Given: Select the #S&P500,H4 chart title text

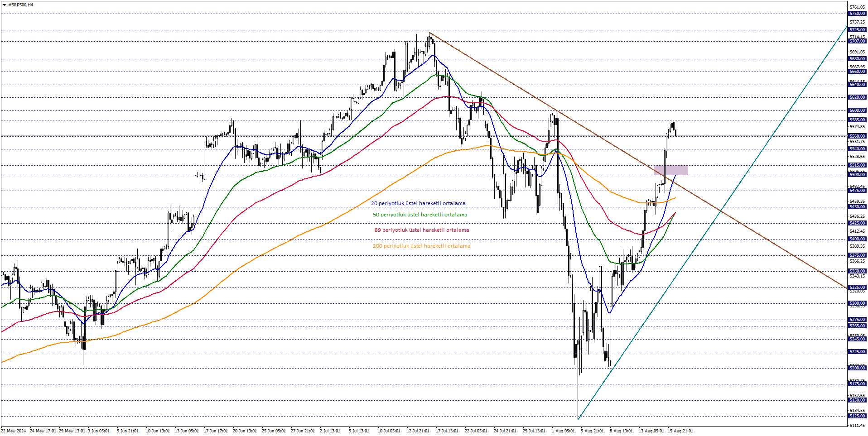Looking at the screenshot, I should pos(21,5).
